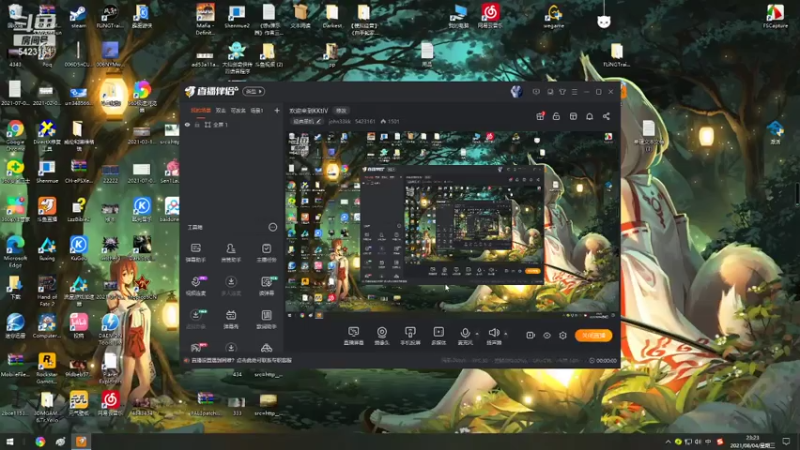Viewport: 800px width, 450px height.
Task: Open the FSCapture desktop shortcut
Action: tap(775, 16)
